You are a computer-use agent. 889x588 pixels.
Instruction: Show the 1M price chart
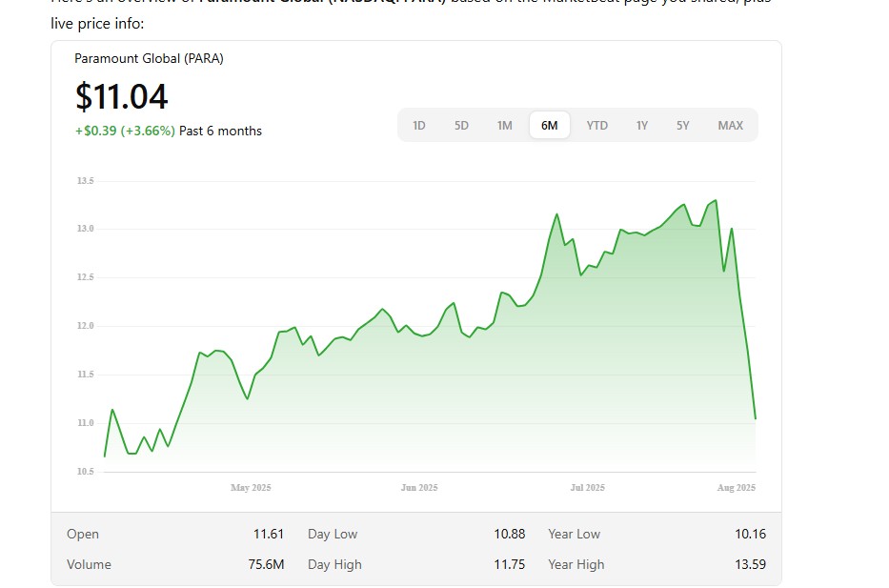[504, 126]
